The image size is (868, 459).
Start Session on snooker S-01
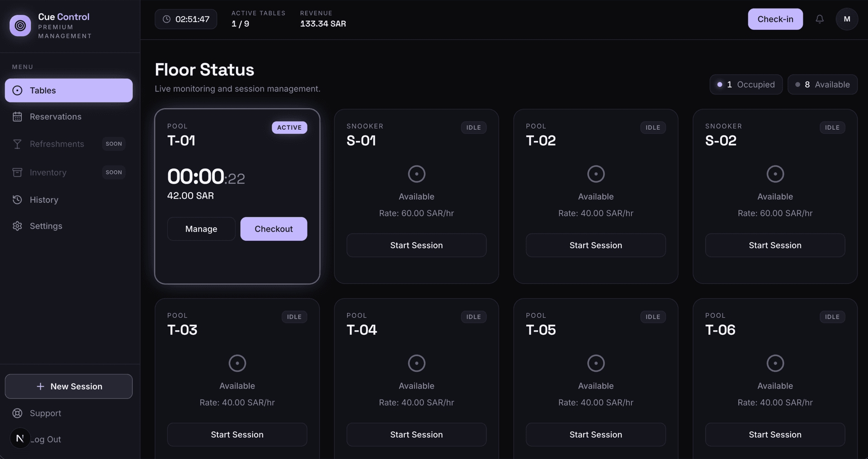[x=416, y=245]
